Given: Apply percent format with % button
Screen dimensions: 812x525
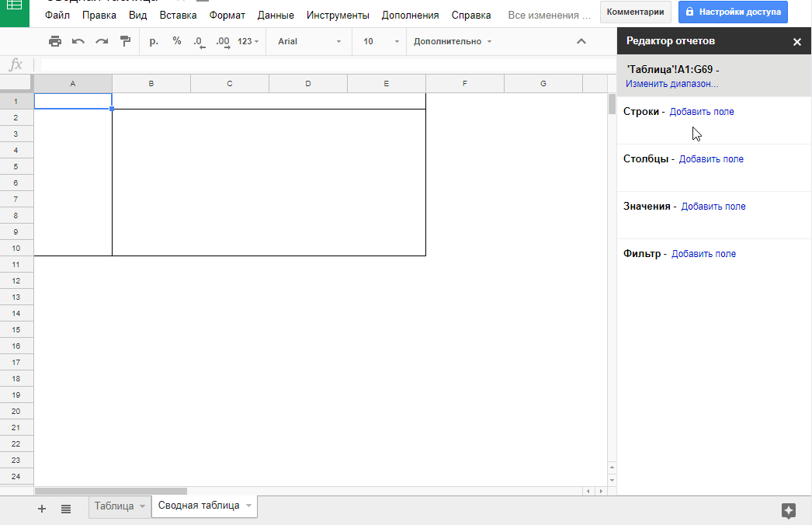Looking at the screenshot, I should pos(177,41).
